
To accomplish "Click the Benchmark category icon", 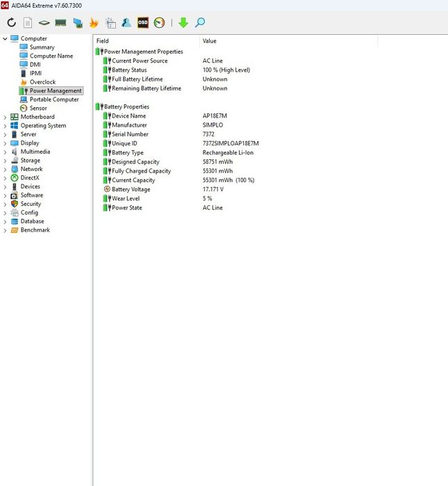I will [x=15, y=230].
